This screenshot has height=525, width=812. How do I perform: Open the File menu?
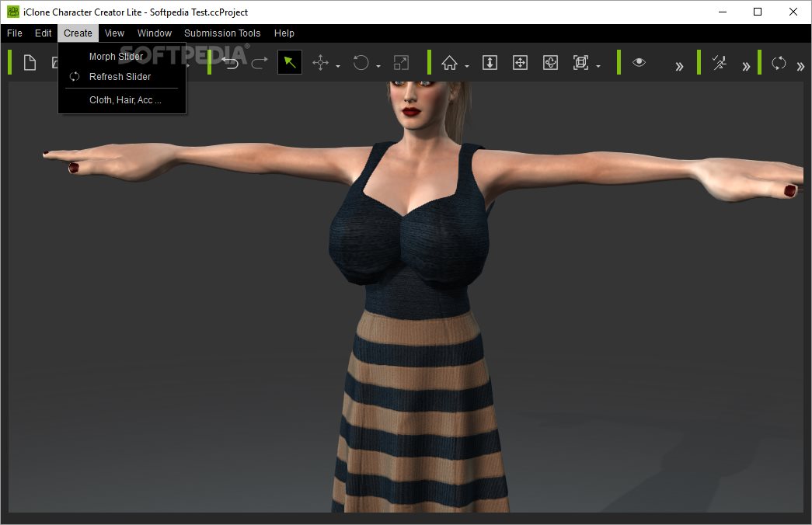15,33
